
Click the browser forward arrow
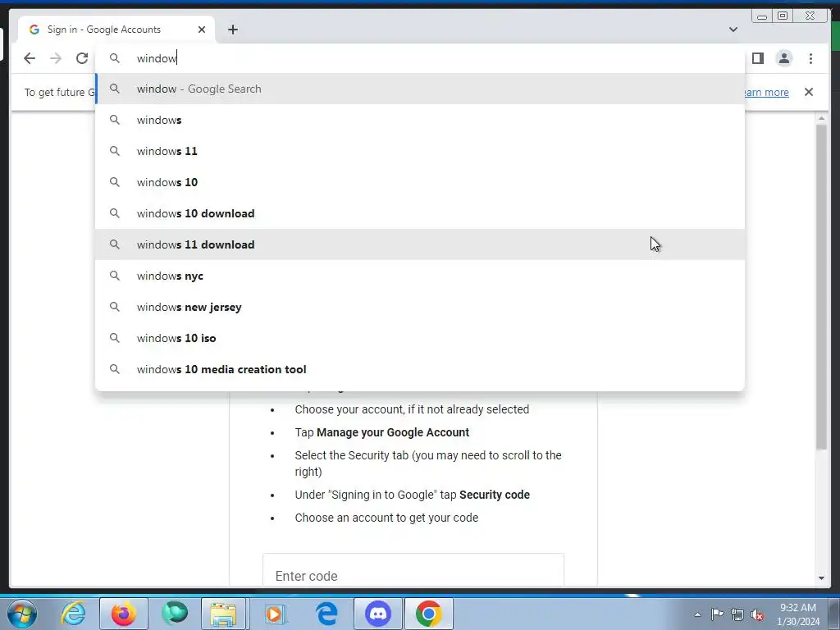56,58
